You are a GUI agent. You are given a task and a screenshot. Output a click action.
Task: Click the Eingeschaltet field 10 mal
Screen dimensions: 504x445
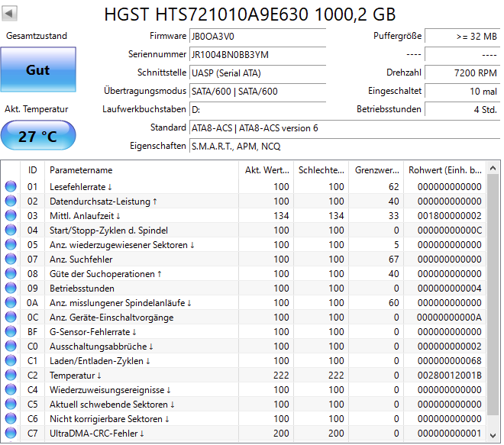(x=463, y=91)
